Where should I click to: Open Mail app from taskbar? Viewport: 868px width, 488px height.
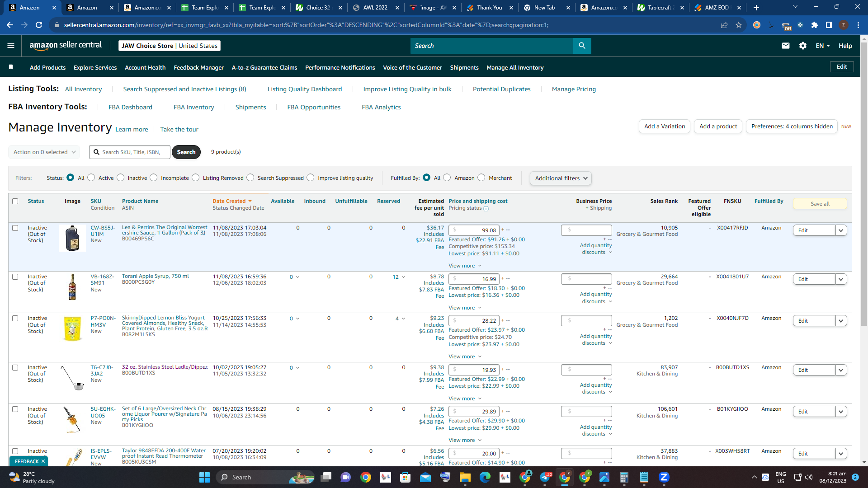tap(425, 477)
